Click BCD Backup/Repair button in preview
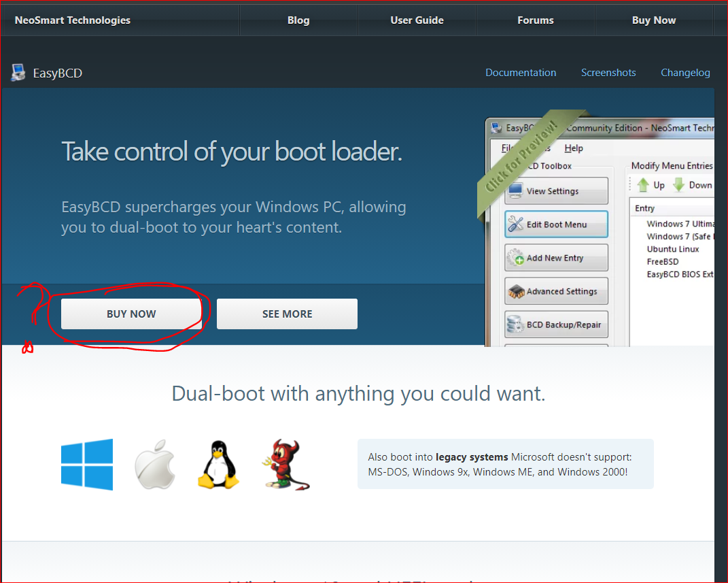This screenshot has width=728, height=583. click(x=556, y=324)
